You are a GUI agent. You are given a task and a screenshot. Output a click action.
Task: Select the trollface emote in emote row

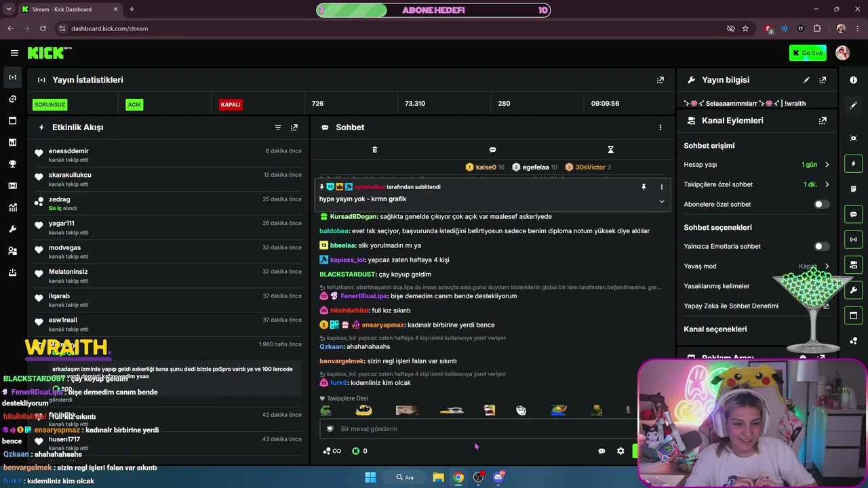521,410
